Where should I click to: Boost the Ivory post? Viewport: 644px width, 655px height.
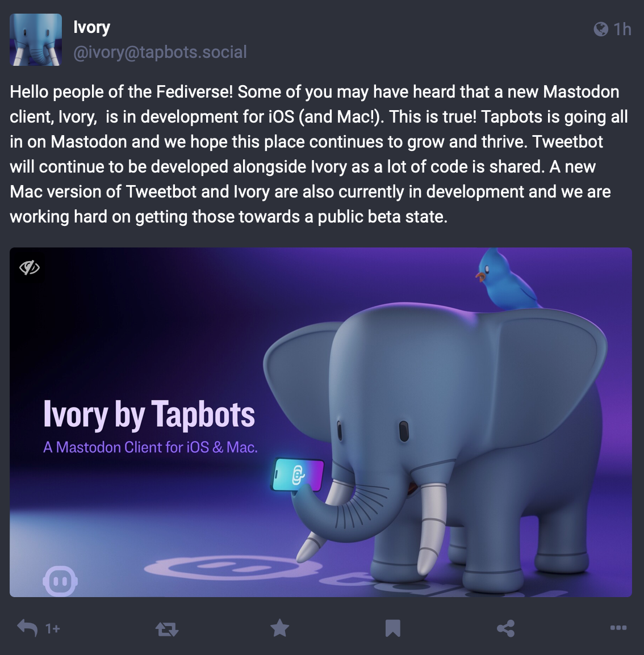pos(167,629)
